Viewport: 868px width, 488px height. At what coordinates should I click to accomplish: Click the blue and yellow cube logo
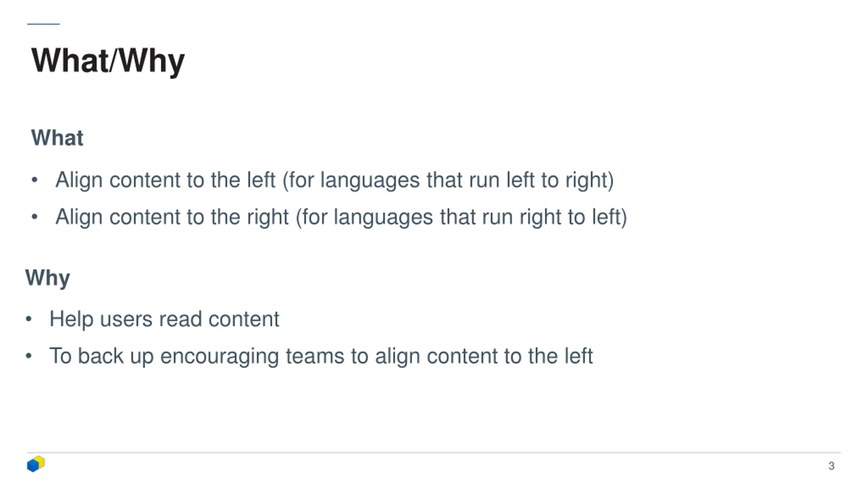pos(36,464)
